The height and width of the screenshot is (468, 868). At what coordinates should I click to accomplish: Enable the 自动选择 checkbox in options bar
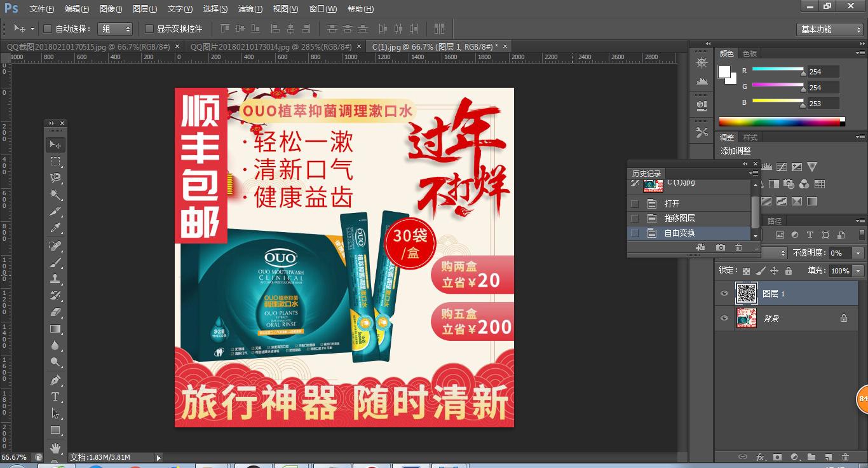pos(47,29)
